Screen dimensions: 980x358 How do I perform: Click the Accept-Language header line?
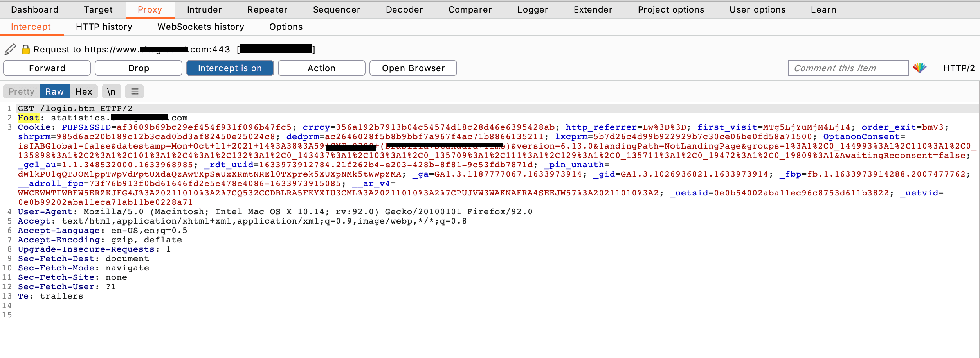click(x=103, y=230)
